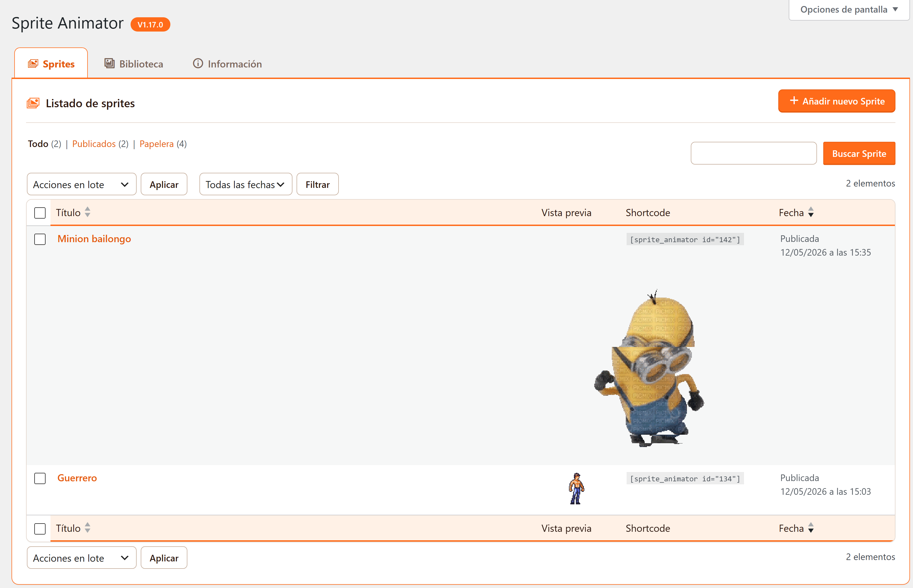Open the Todas las fechas date filter

pos(246,184)
